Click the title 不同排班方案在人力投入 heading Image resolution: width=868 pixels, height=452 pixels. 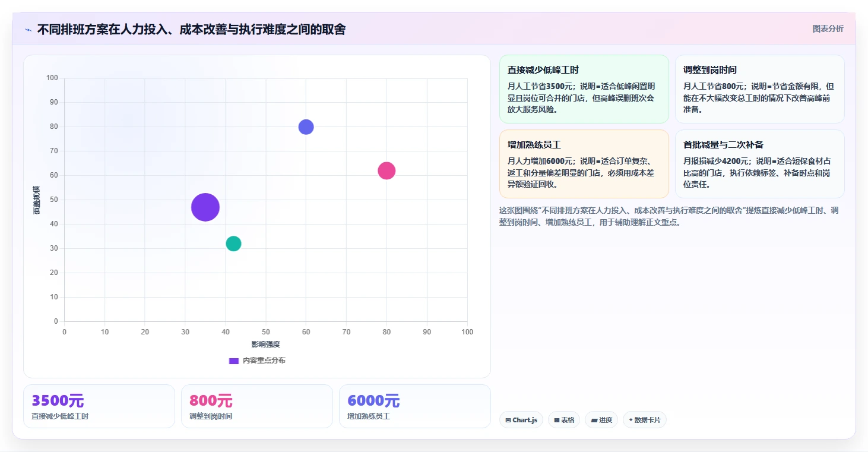(191, 29)
